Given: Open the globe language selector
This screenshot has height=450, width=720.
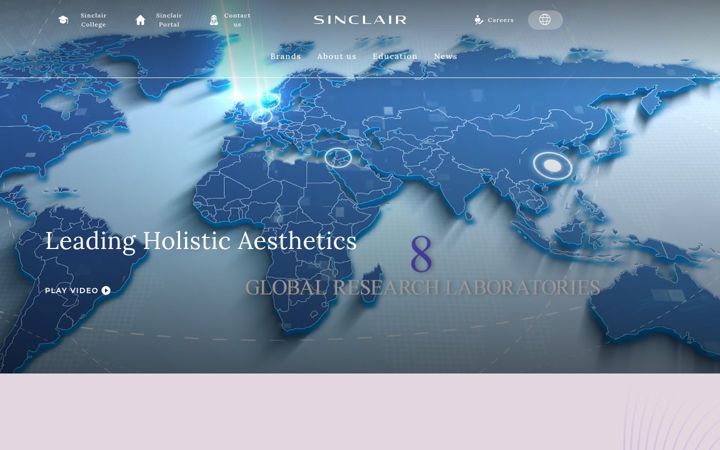Looking at the screenshot, I should click(x=545, y=20).
